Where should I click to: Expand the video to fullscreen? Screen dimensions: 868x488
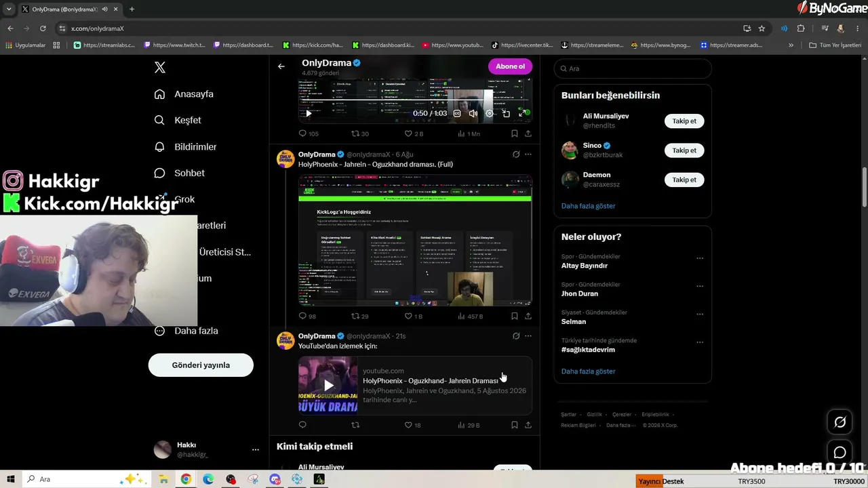click(x=522, y=113)
